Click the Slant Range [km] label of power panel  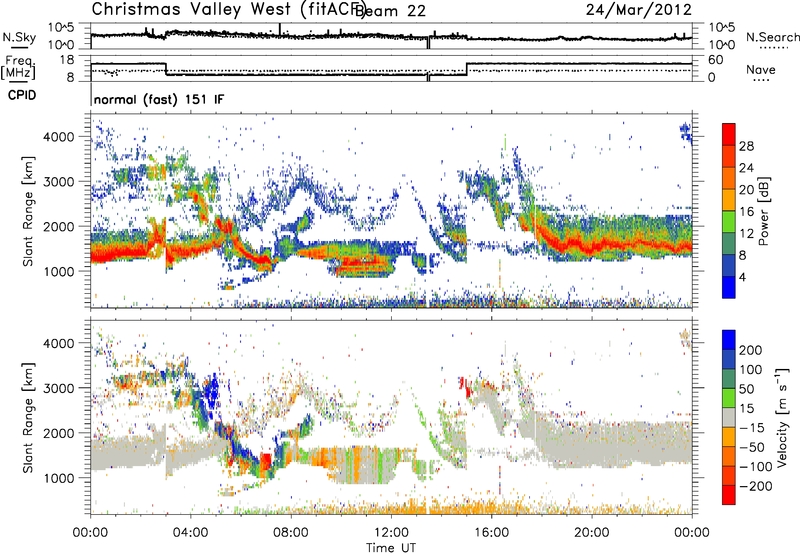pyautogui.click(x=28, y=211)
